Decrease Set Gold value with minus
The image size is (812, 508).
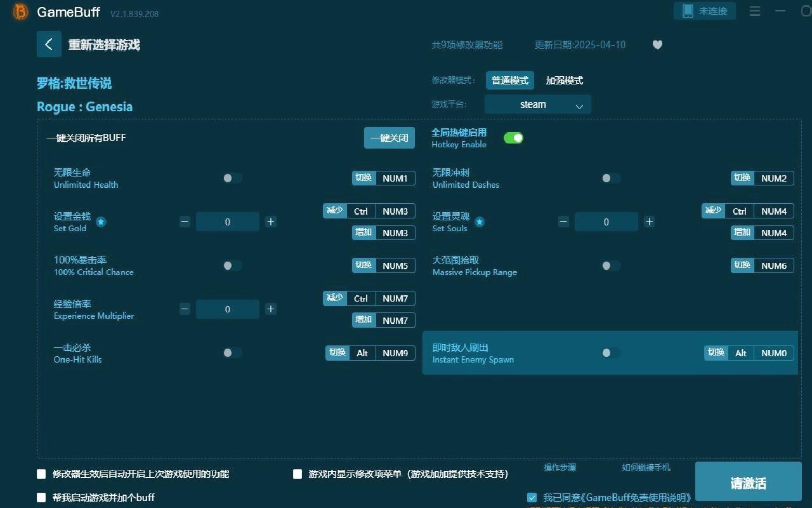185,222
